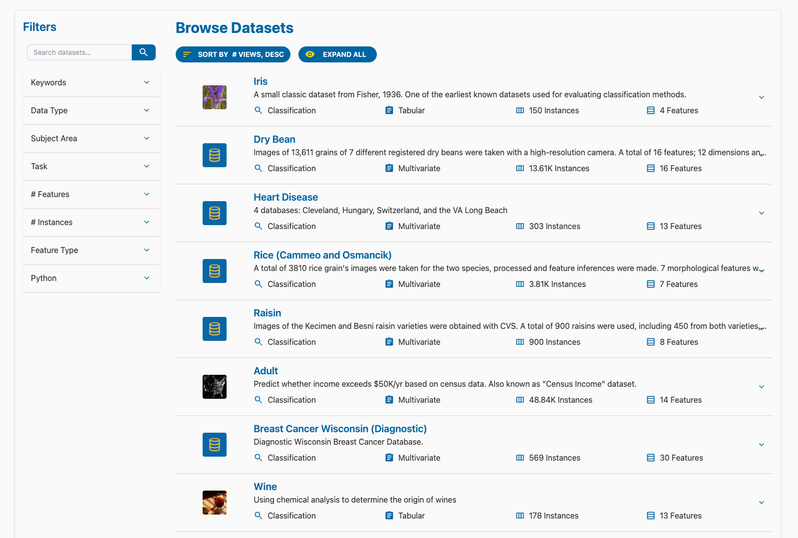Open the Adult dataset map thumbnail

[214, 387]
